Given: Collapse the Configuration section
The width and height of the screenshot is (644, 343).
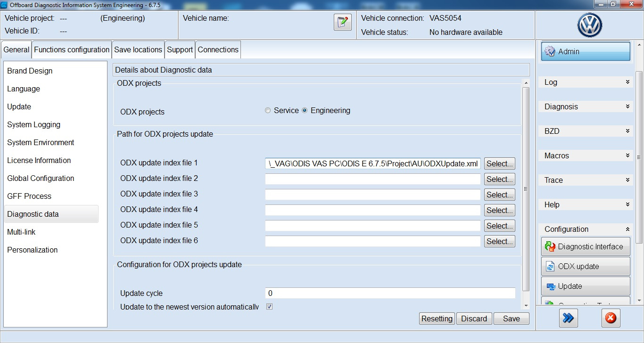Looking at the screenshot, I should (x=586, y=229).
